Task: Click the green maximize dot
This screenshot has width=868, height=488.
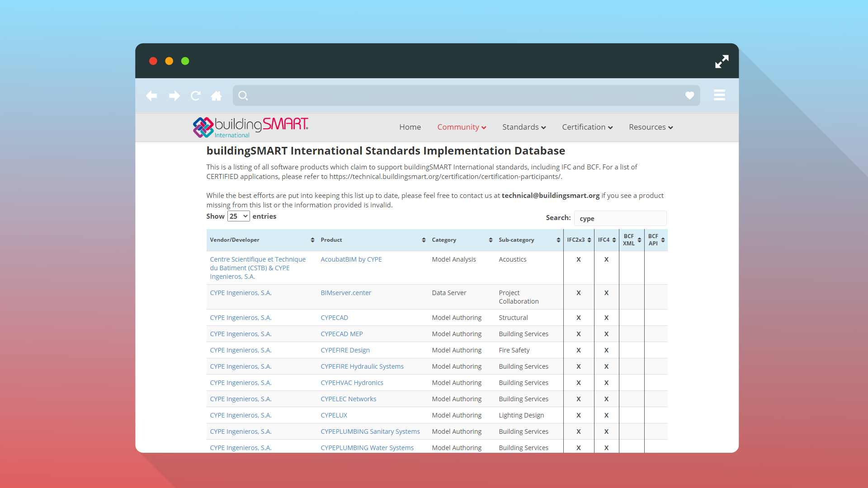Action: [x=185, y=61]
